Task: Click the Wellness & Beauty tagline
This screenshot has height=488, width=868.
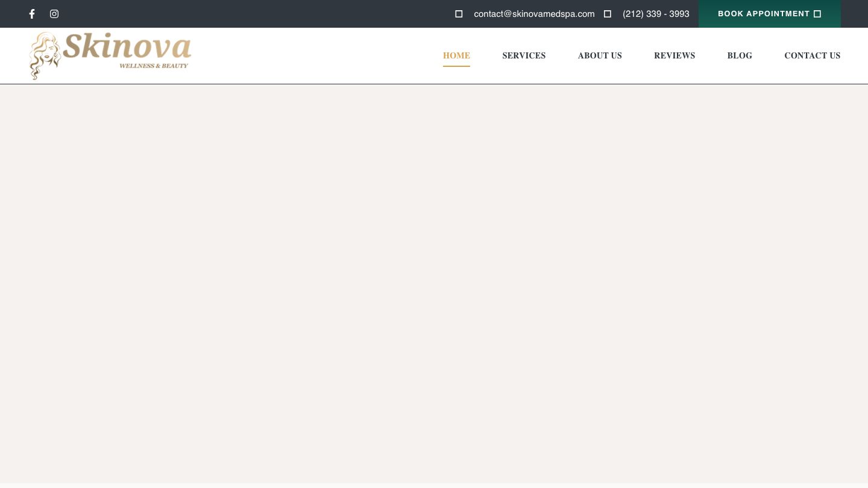Action: coord(154,66)
